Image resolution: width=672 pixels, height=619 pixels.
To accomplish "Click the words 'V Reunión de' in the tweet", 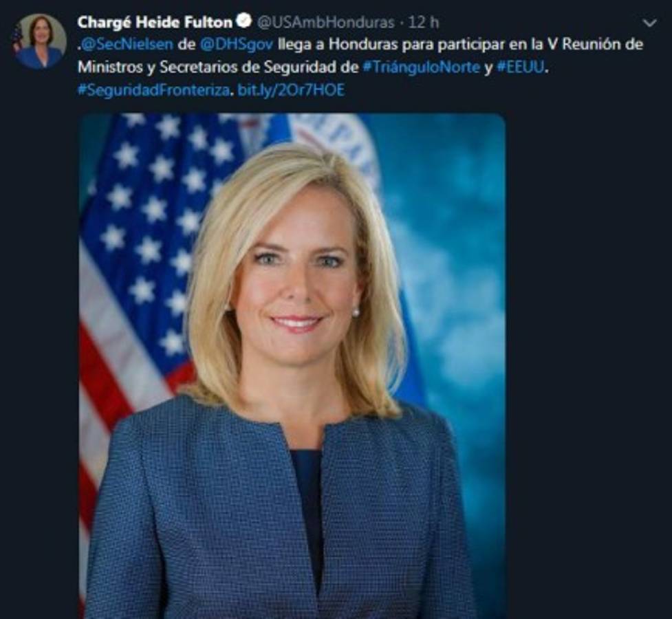I will [x=596, y=44].
